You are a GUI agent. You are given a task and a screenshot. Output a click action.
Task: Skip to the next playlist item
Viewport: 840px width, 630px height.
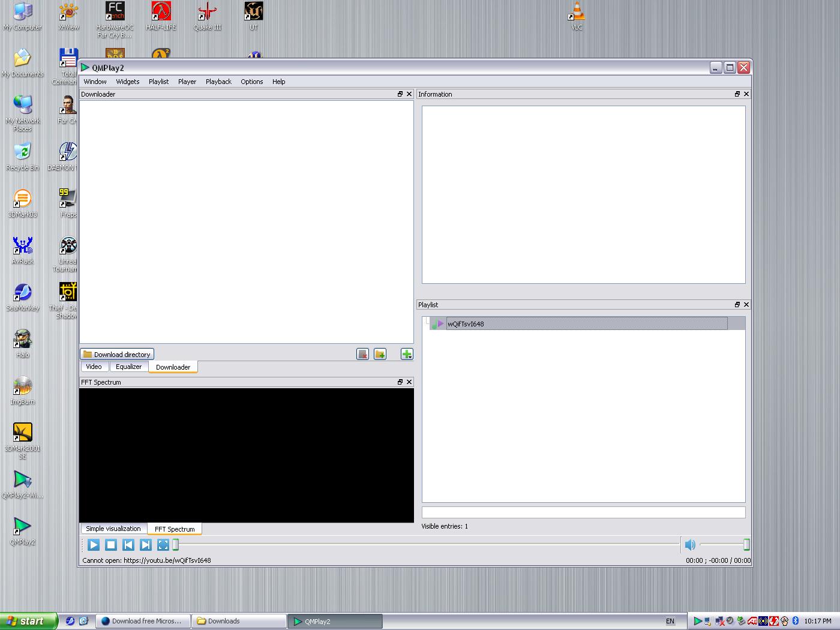click(146, 545)
